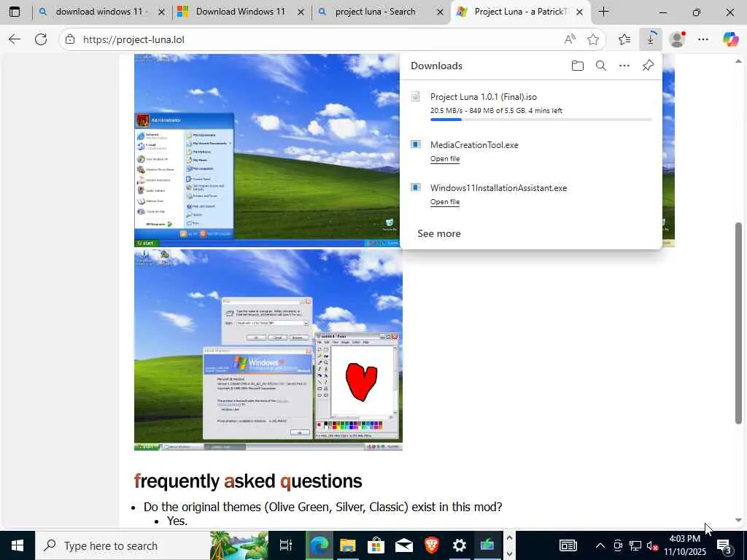Screen dimensions: 747x560
Task: Open the notification center icon
Action: click(x=724, y=545)
